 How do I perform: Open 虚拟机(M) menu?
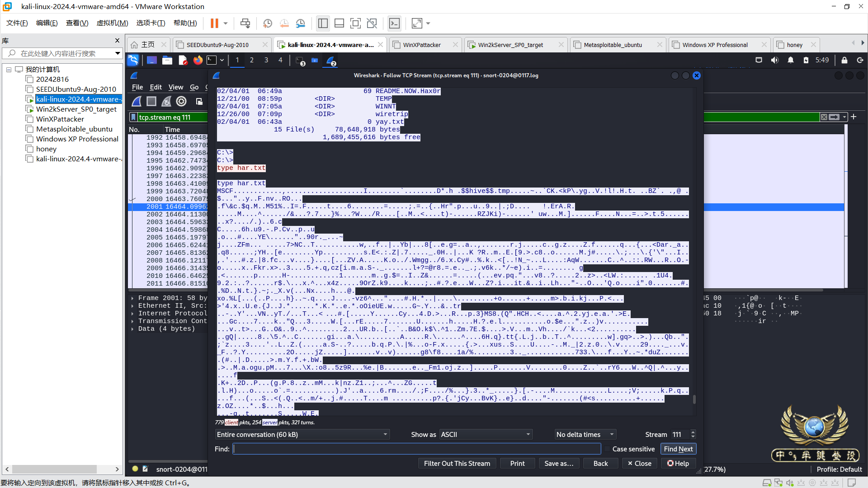[x=112, y=23]
